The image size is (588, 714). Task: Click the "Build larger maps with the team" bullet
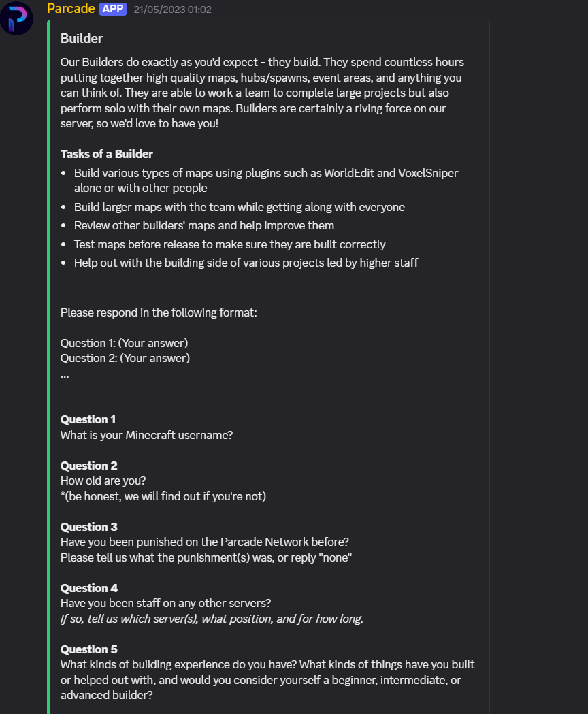click(x=239, y=207)
